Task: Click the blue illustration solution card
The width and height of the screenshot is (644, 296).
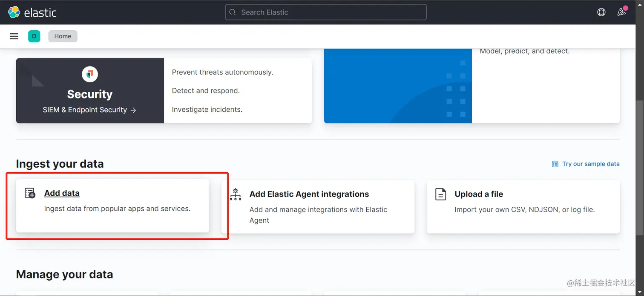Action: click(398, 86)
